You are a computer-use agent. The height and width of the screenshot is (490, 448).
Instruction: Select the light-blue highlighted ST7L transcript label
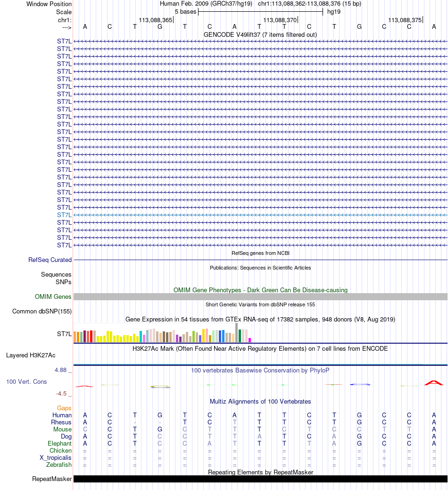click(x=64, y=215)
